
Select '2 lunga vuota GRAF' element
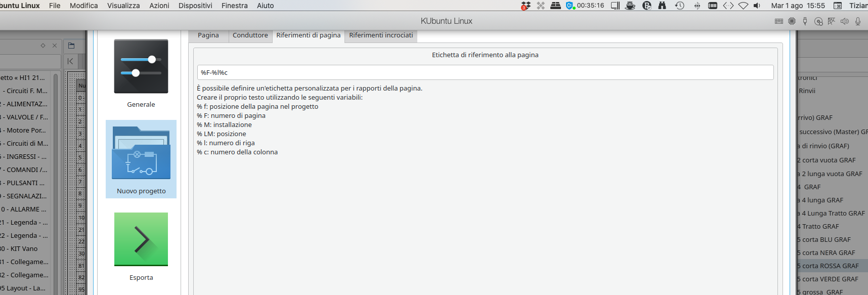[x=830, y=174]
